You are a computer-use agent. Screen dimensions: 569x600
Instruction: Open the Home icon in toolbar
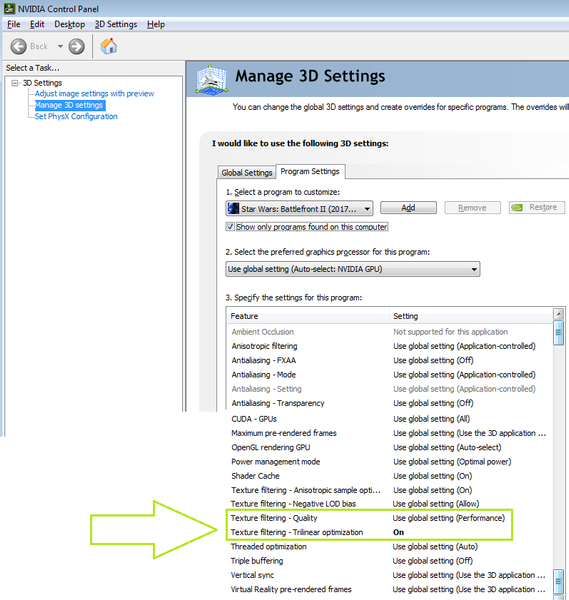(x=109, y=46)
